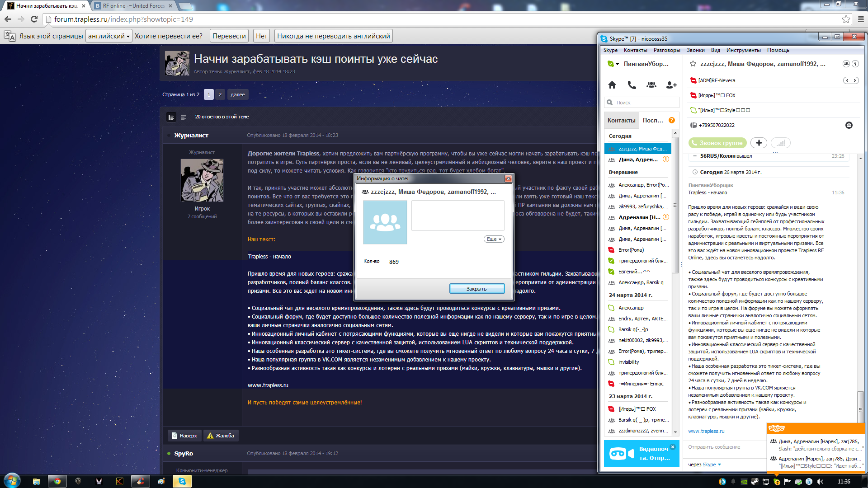Close the Информация о чате dialog

pyautogui.click(x=508, y=178)
